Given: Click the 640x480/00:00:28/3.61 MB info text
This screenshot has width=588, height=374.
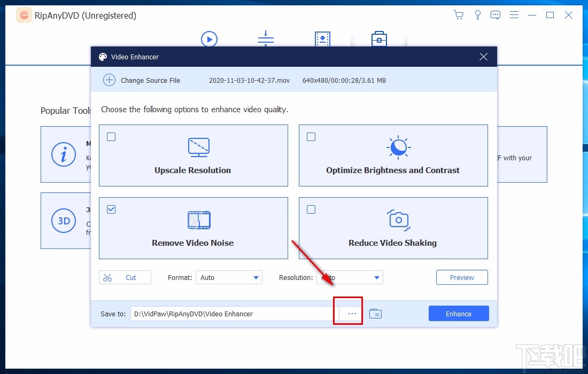Looking at the screenshot, I should [x=344, y=81].
